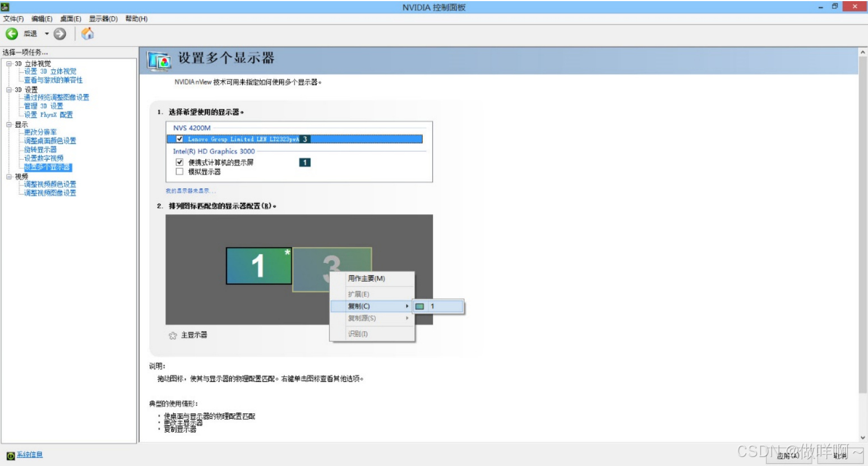Uncheck the 便携式计算机的显示屏 checkbox
This screenshot has height=466, width=868.
[179, 162]
